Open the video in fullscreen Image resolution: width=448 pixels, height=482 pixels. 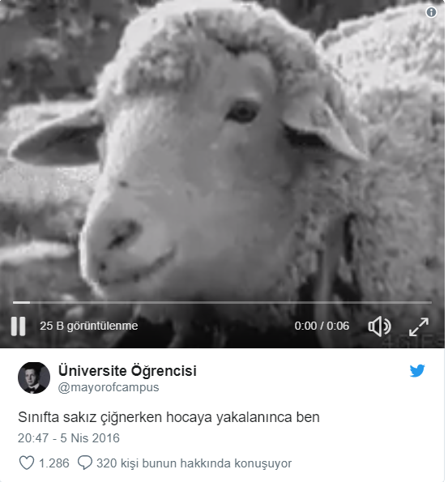pyautogui.click(x=419, y=326)
